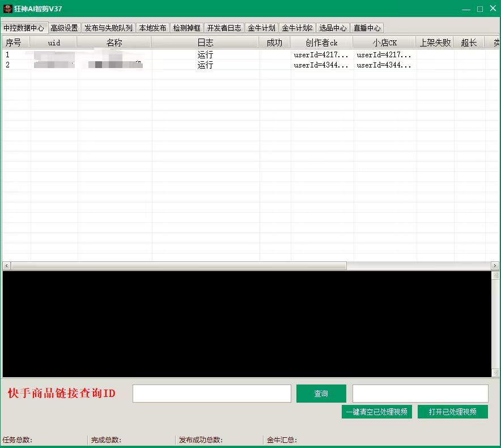Click the 日志 column header

pos(205,43)
